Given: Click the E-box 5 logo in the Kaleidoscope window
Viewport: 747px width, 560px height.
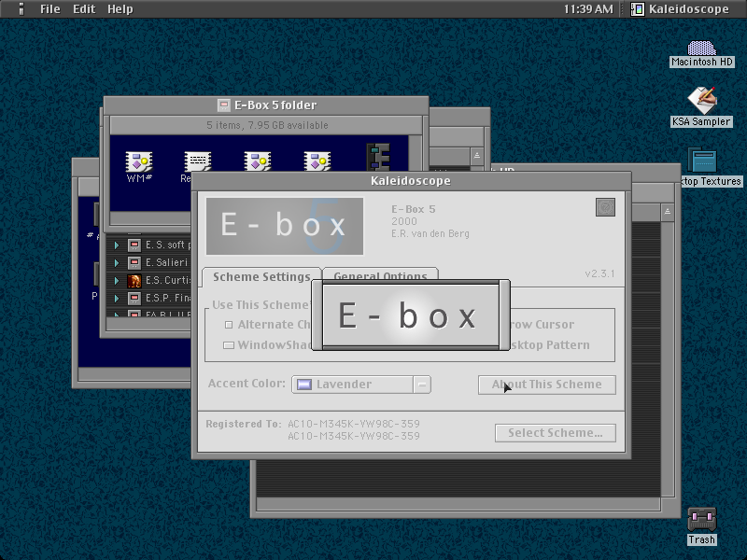Looking at the screenshot, I should coord(285,226).
